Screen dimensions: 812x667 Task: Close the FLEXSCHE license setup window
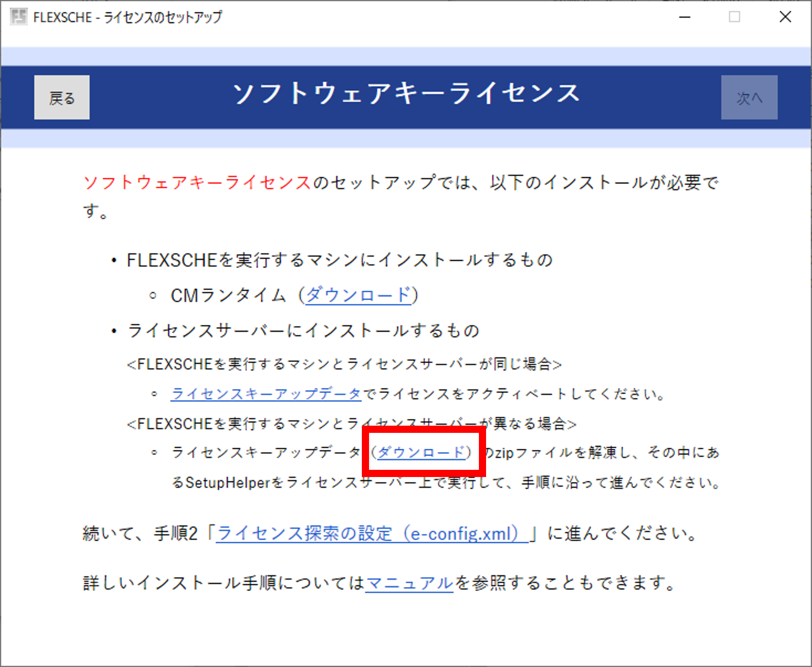click(x=785, y=17)
